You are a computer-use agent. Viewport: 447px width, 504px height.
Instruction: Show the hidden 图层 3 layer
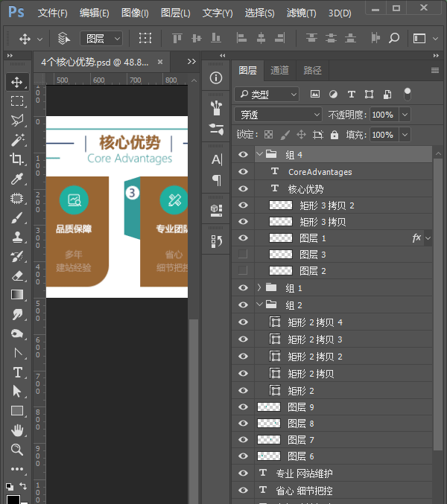[x=243, y=255]
